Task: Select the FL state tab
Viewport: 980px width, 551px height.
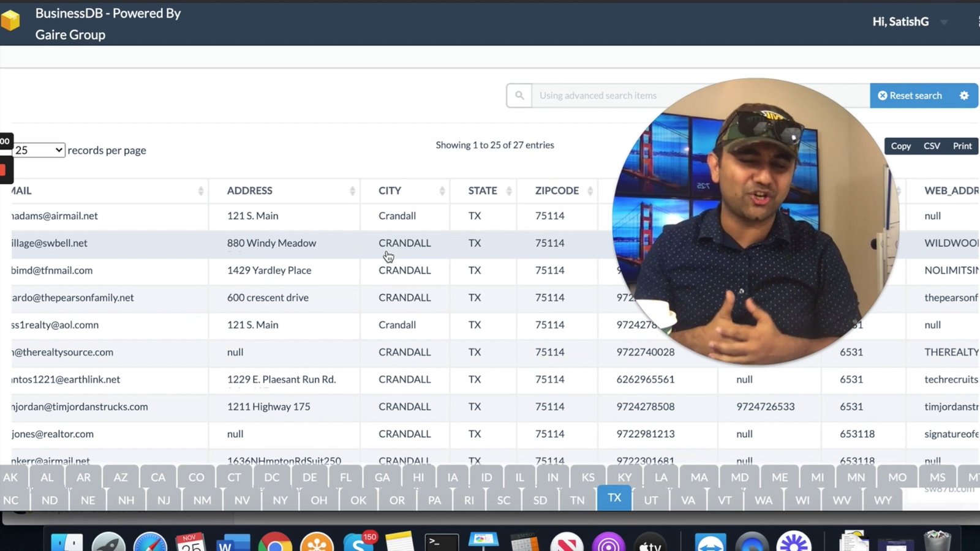Action: 345,478
